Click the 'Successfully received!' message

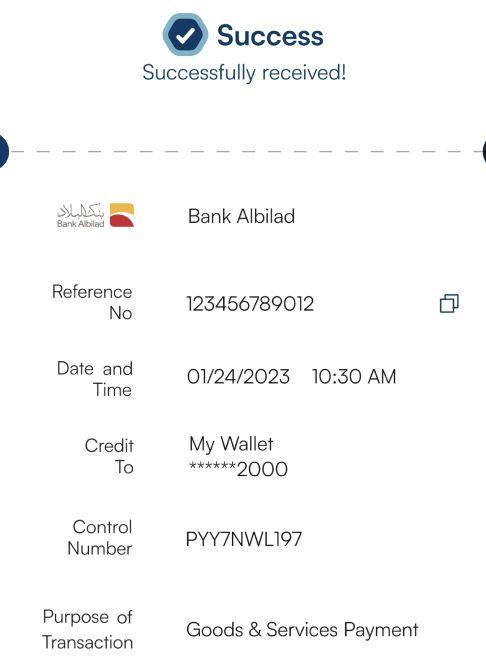click(244, 73)
